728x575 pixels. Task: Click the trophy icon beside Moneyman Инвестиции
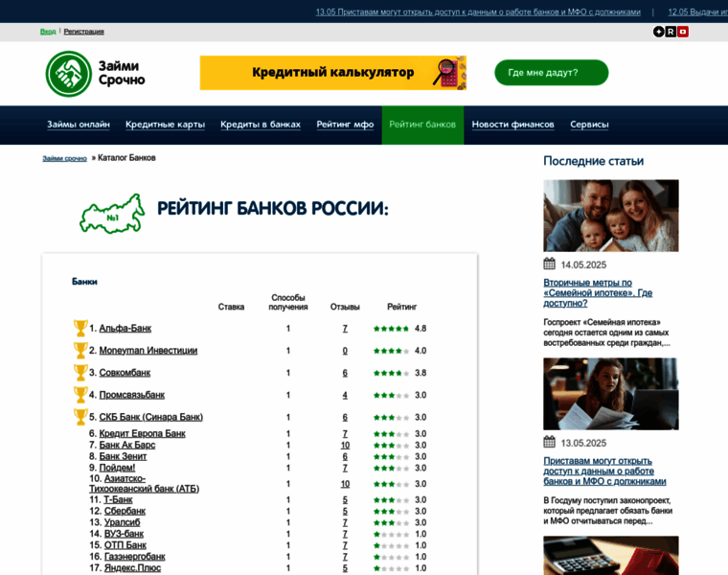[x=80, y=351]
